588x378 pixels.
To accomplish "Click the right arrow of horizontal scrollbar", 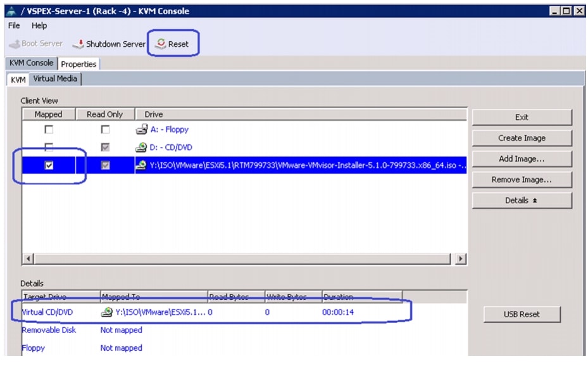I will pos(461,259).
